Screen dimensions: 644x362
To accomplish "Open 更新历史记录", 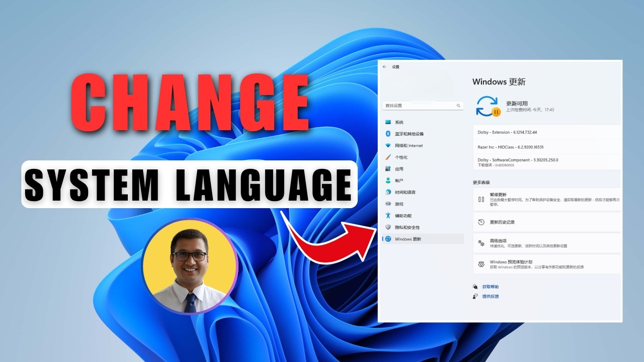I will coord(547,222).
